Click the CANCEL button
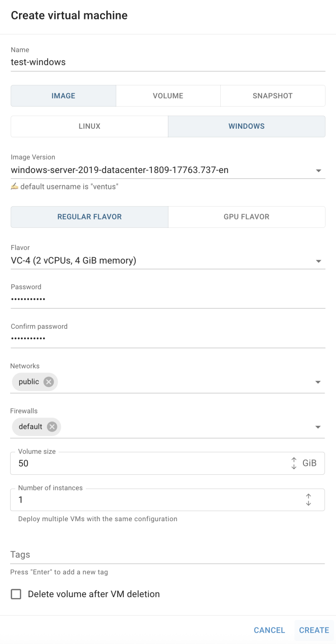336x644 pixels. tap(269, 630)
